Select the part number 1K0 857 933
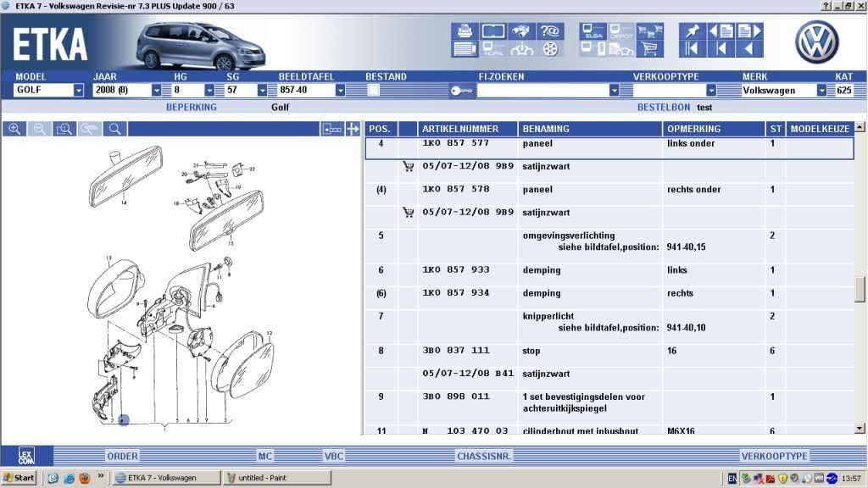This screenshot has height=488, width=868. click(x=455, y=270)
